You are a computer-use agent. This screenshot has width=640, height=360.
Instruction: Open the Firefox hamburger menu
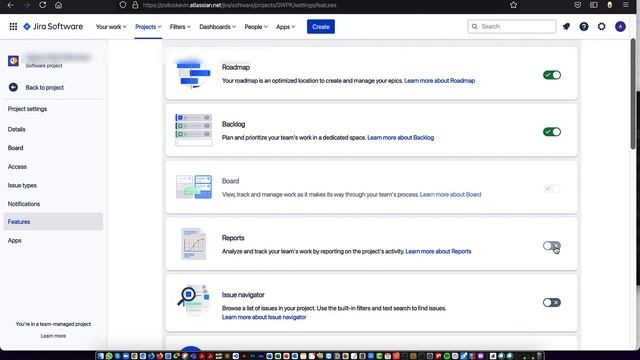click(625, 5)
